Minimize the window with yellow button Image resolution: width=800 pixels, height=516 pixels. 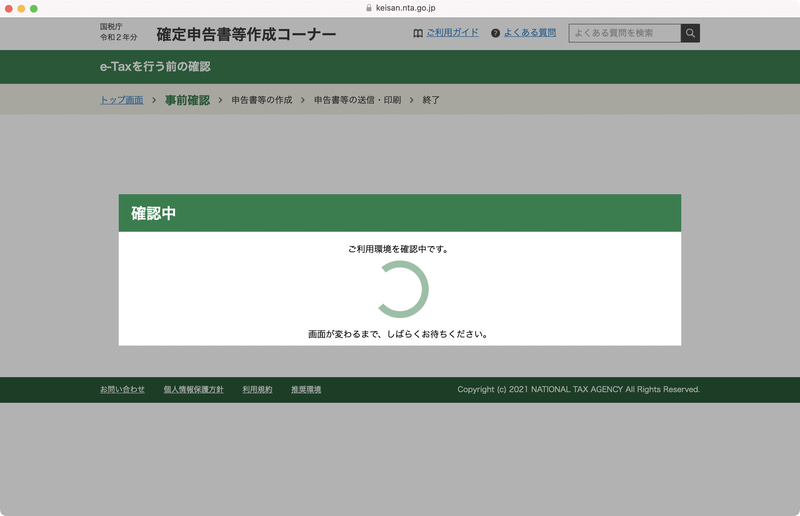pyautogui.click(x=21, y=9)
